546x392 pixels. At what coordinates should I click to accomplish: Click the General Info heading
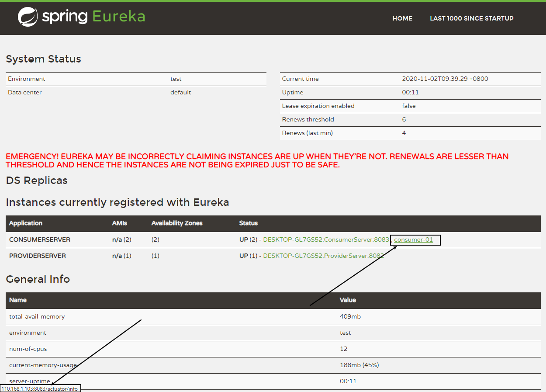38,279
